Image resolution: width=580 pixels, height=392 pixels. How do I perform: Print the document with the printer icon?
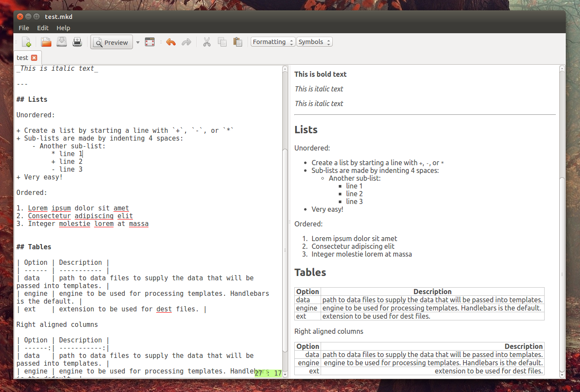[x=77, y=42]
